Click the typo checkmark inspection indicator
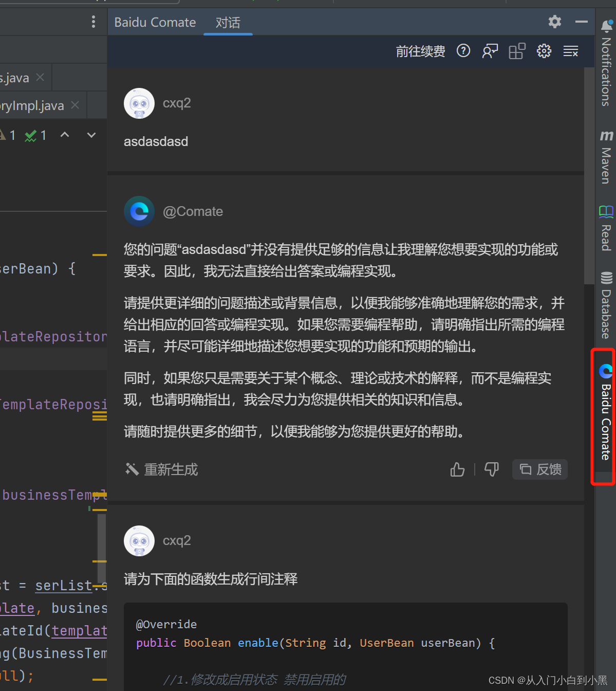 tap(36, 135)
